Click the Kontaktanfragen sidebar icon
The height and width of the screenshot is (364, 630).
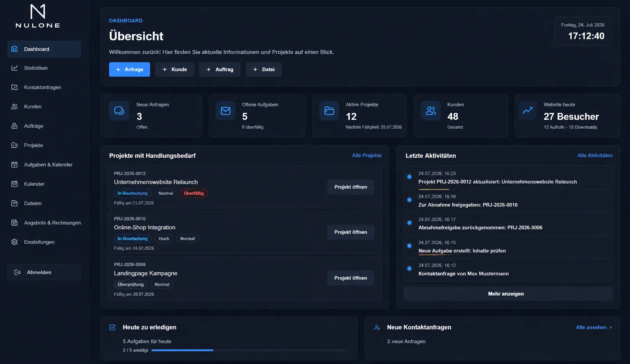(15, 87)
